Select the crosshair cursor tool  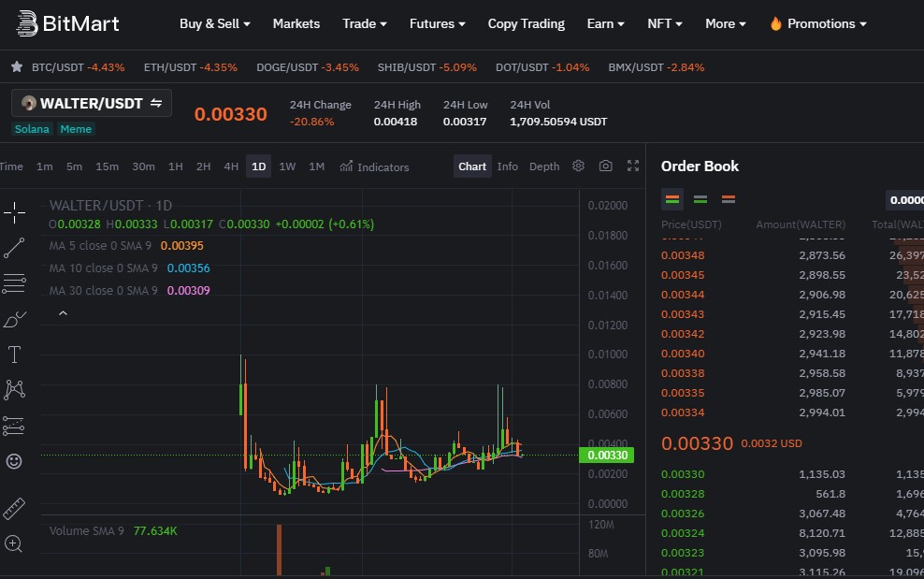point(14,212)
